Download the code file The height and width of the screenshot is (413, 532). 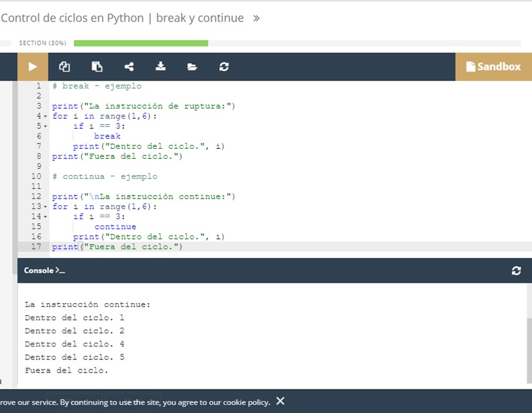161,67
